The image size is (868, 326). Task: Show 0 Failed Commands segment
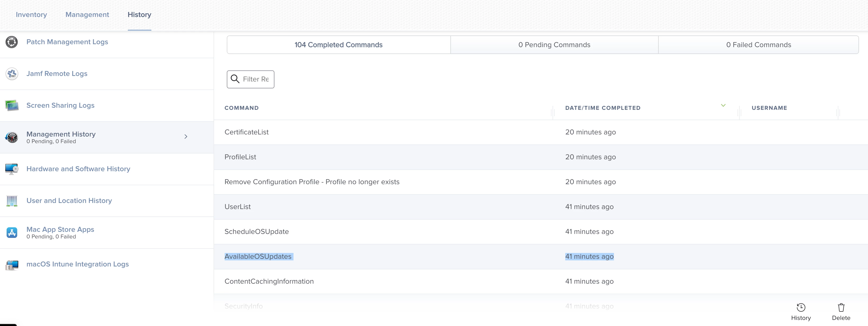pyautogui.click(x=758, y=45)
